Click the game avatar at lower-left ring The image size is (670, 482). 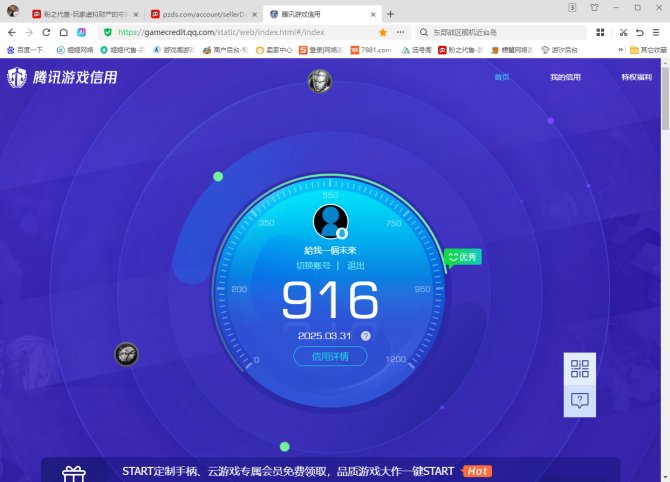[x=126, y=354]
